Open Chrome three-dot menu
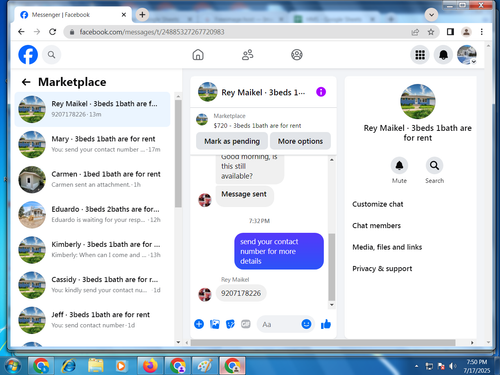The height and width of the screenshot is (375, 500). (481, 32)
